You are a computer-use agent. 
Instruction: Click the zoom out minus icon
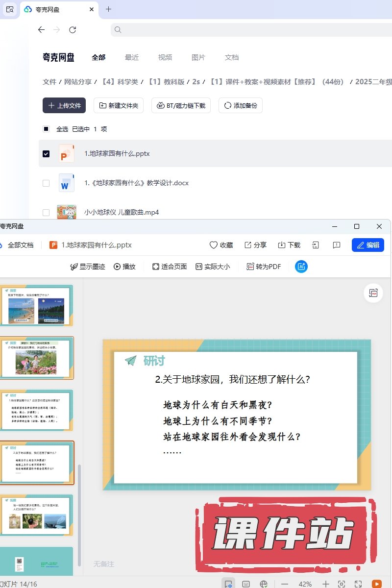click(x=285, y=584)
